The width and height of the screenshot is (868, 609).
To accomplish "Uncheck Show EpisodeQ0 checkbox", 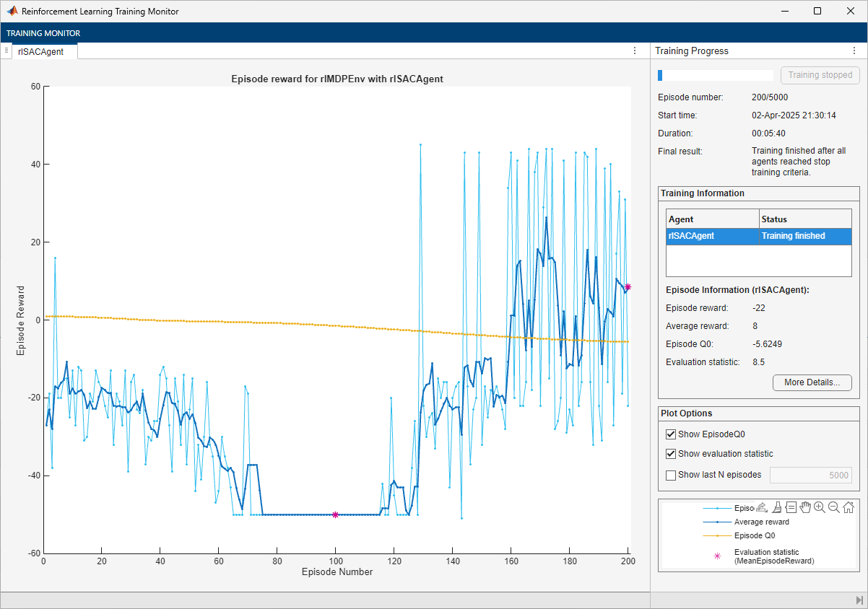I will point(671,434).
